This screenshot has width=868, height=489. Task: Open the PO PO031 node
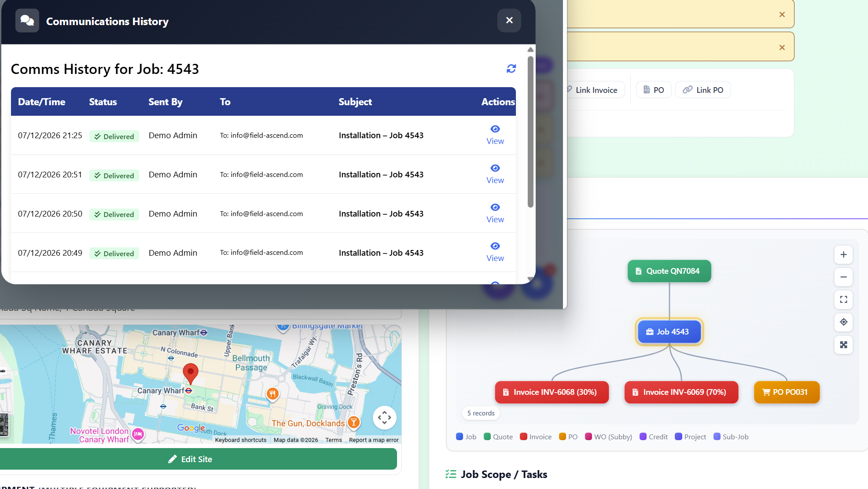(787, 392)
